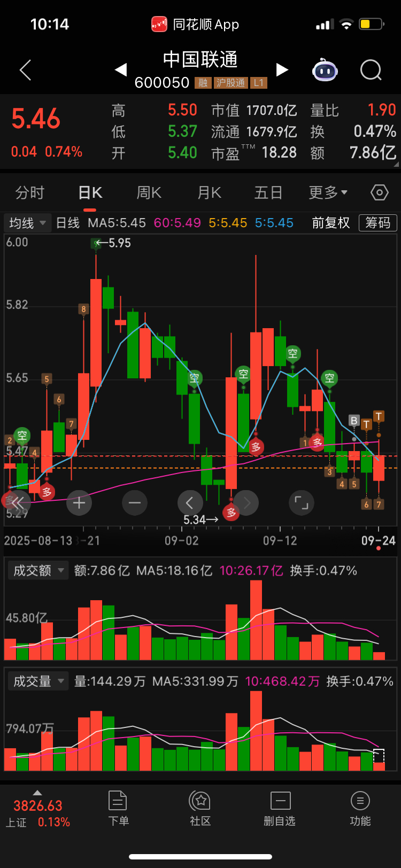Tap the 中国联通 stock name title
Viewport: 401px width, 868px height.
tap(200, 59)
